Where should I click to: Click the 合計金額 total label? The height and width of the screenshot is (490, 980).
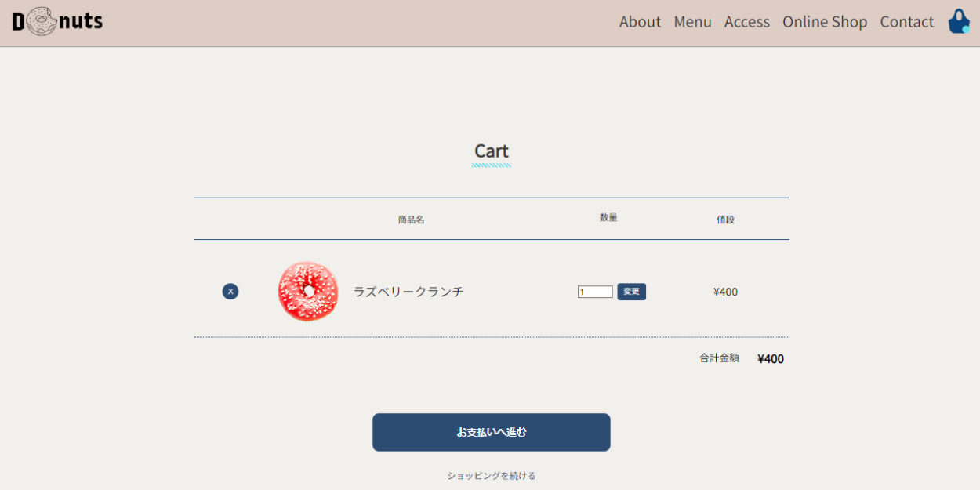719,358
